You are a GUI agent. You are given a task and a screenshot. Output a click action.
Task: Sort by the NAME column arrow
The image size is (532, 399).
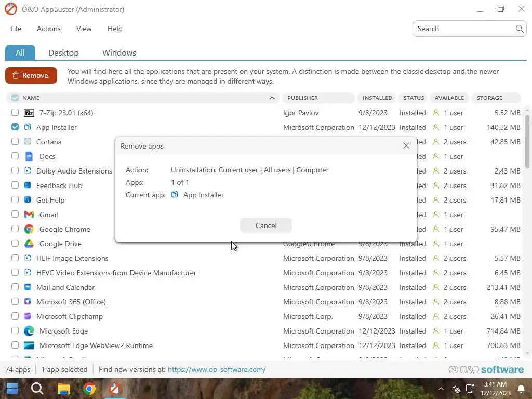coord(272,98)
